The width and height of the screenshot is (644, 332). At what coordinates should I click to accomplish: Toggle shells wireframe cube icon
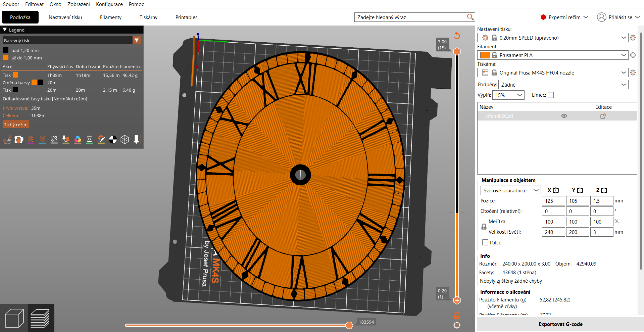pyautogui.click(x=125, y=140)
